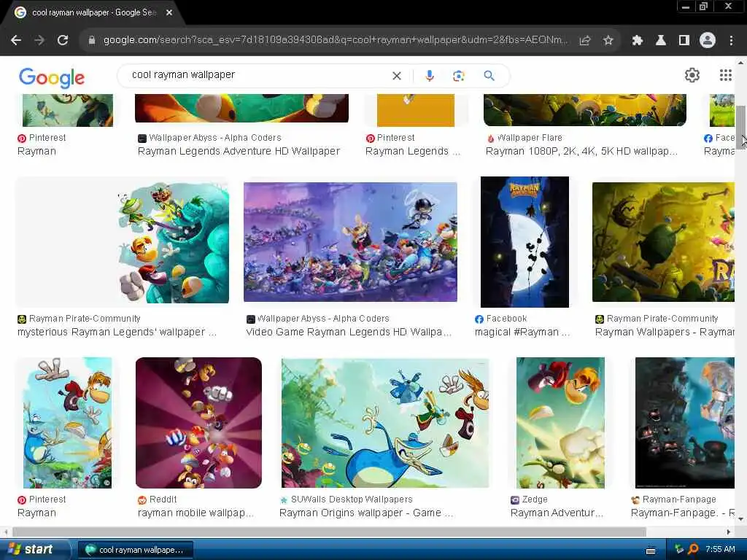Viewport: 747px width, 560px height.
Task: Click the tray keyboard icon
Action: pos(650,551)
